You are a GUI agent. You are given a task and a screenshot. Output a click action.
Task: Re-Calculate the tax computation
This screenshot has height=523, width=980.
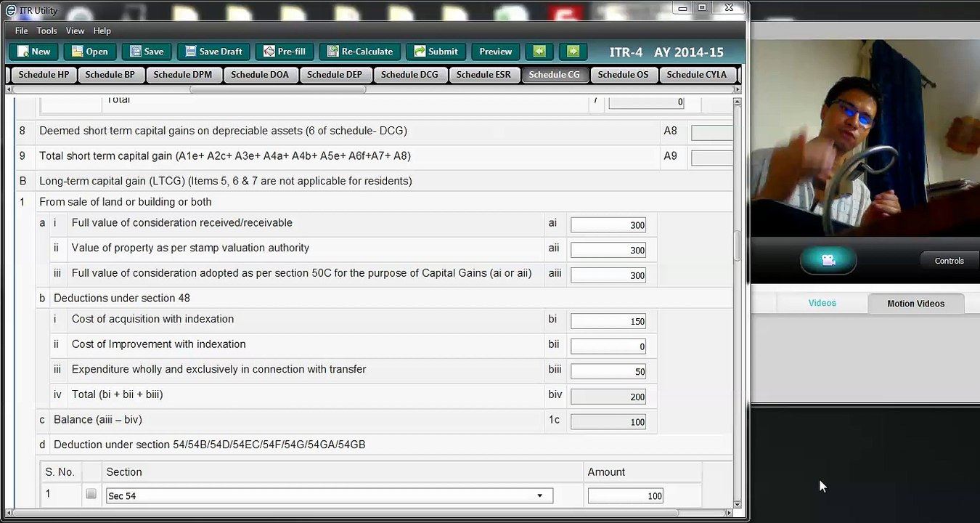359,52
